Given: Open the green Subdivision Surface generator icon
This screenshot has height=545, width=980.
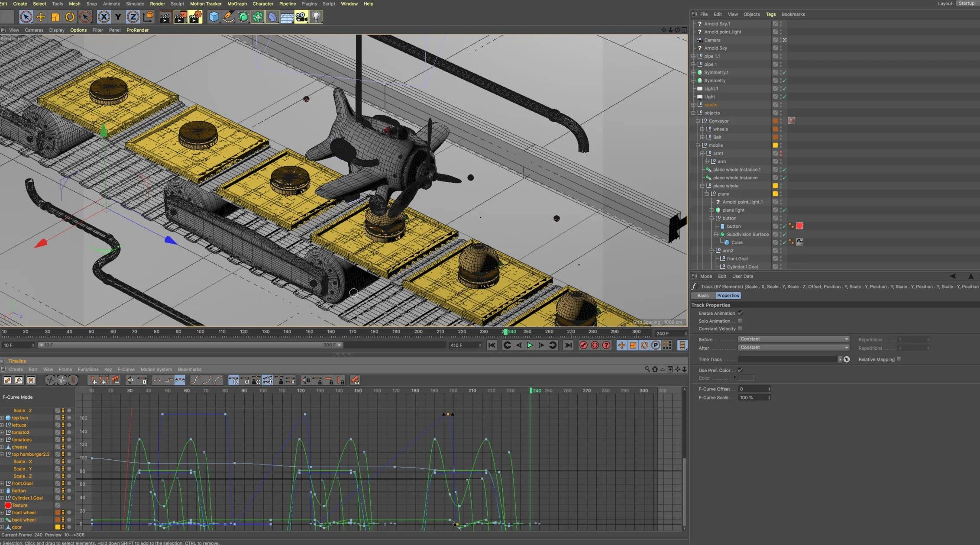Looking at the screenshot, I should (243, 17).
